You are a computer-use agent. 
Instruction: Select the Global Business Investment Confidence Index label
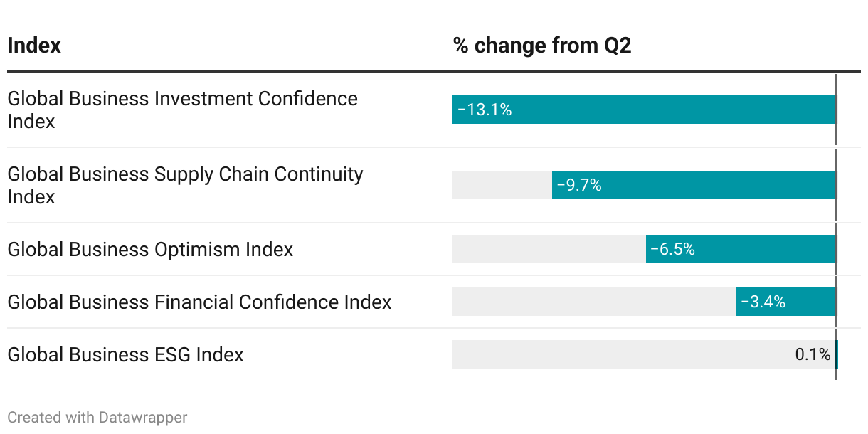182,110
